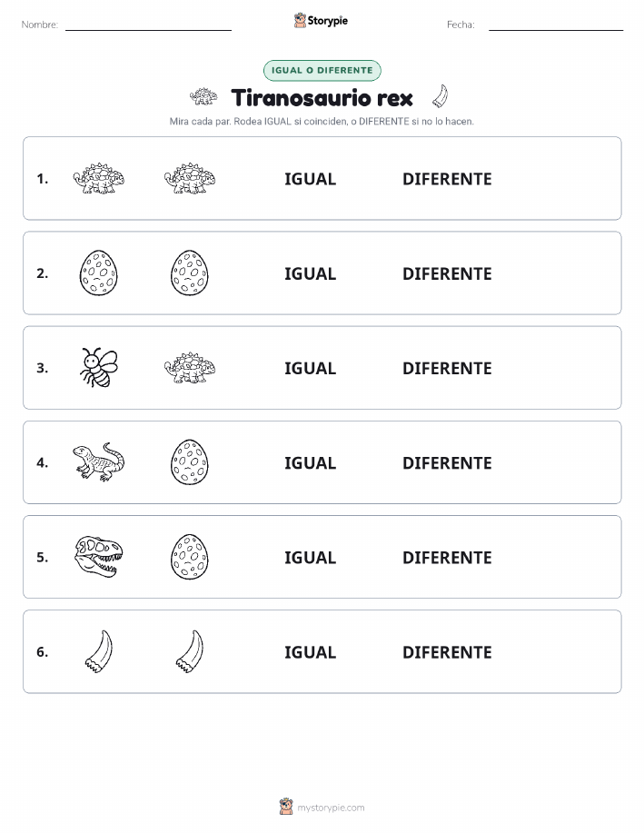Select DIFERENTE for row 5
This screenshot has width=644, height=833.
[x=447, y=557]
